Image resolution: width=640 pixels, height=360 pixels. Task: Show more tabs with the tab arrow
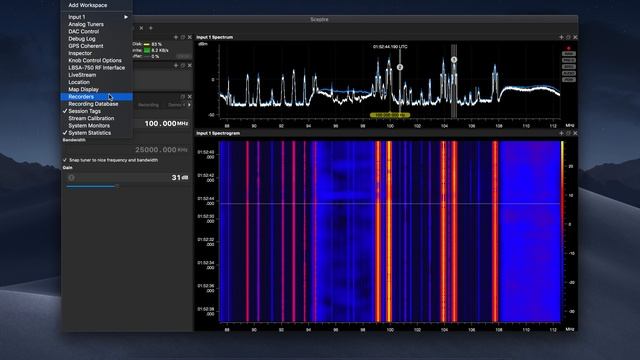click(189, 105)
